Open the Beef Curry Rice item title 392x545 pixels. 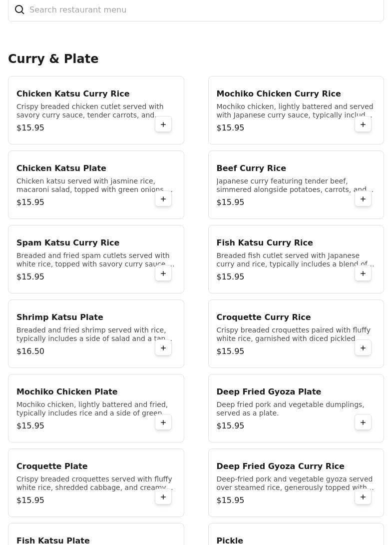point(251,168)
